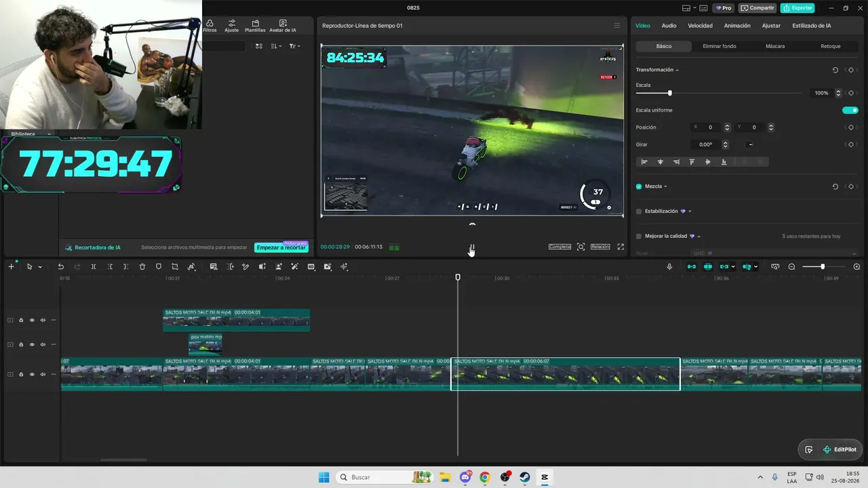This screenshot has height=488, width=868.
Task: Enable the Estabilización checkbox
Action: [x=639, y=211]
